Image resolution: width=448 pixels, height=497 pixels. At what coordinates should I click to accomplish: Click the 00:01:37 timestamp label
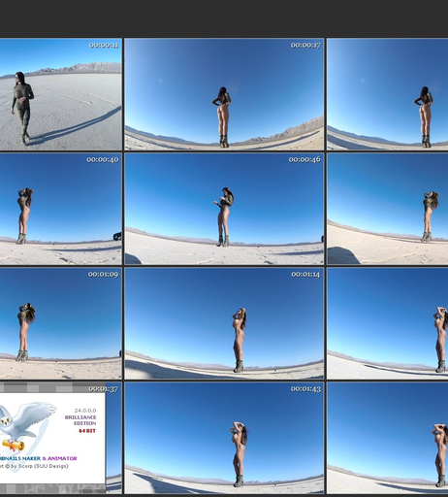(x=103, y=389)
